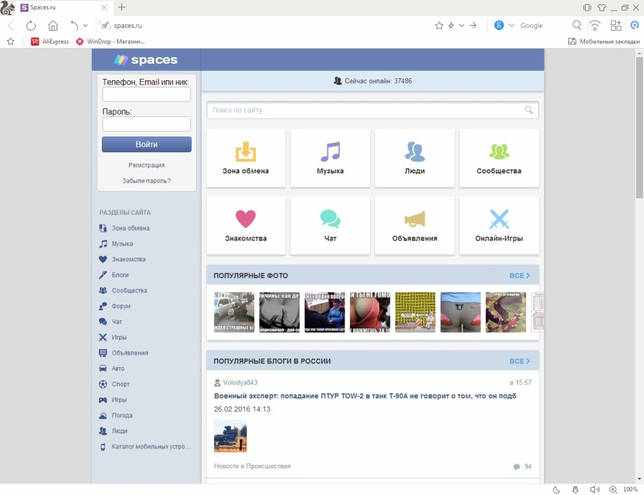Click the page vertical scrollbar

639,127
